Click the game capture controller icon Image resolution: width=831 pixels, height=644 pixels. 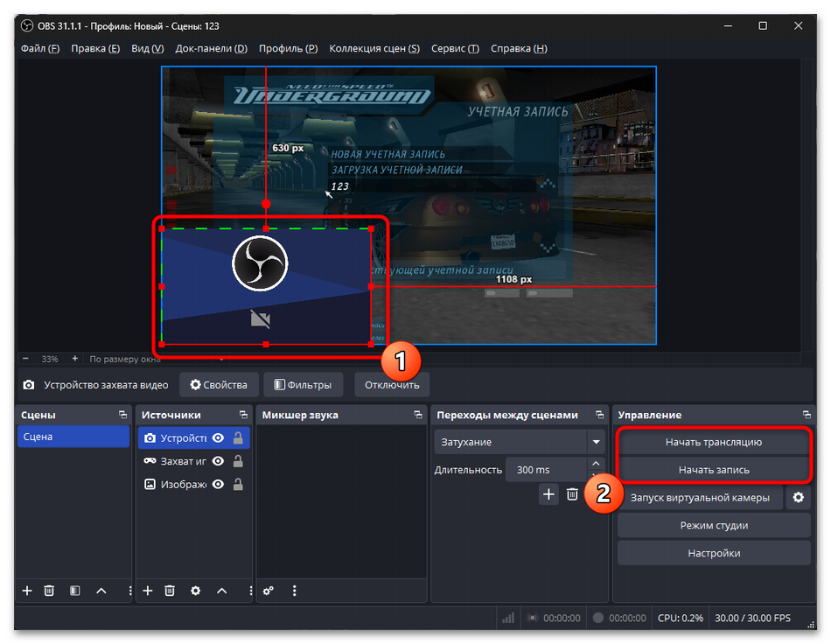[x=150, y=461]
